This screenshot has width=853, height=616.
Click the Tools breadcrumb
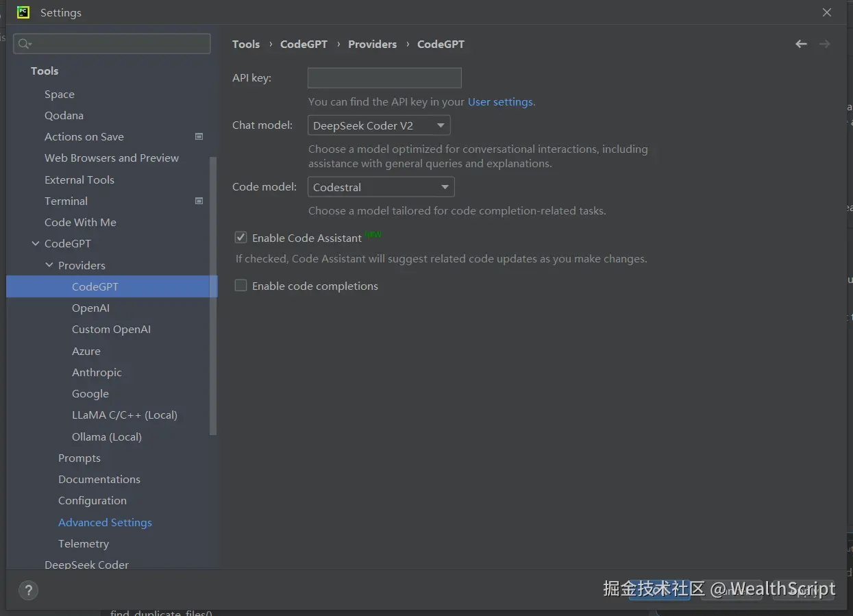246,44
